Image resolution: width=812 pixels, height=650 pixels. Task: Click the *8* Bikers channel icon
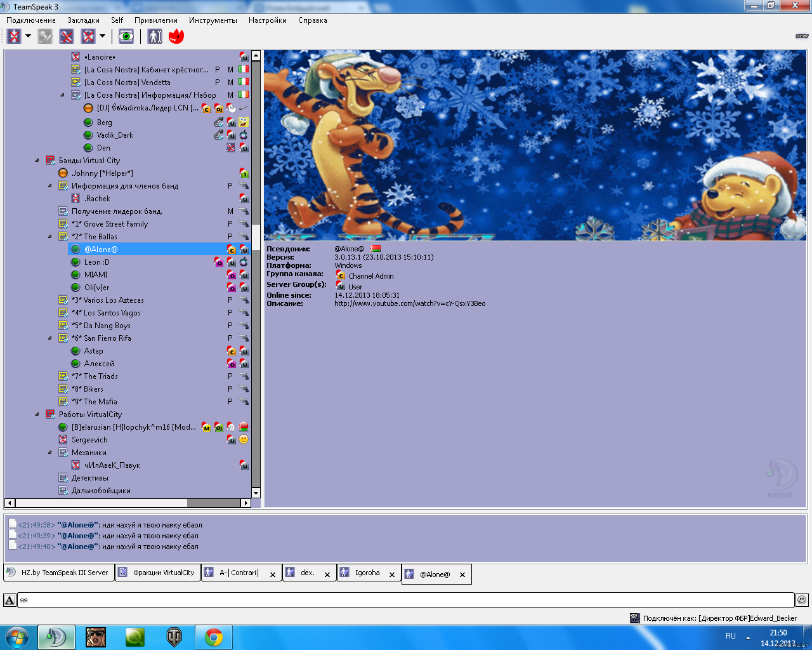[x=63, y=389]
